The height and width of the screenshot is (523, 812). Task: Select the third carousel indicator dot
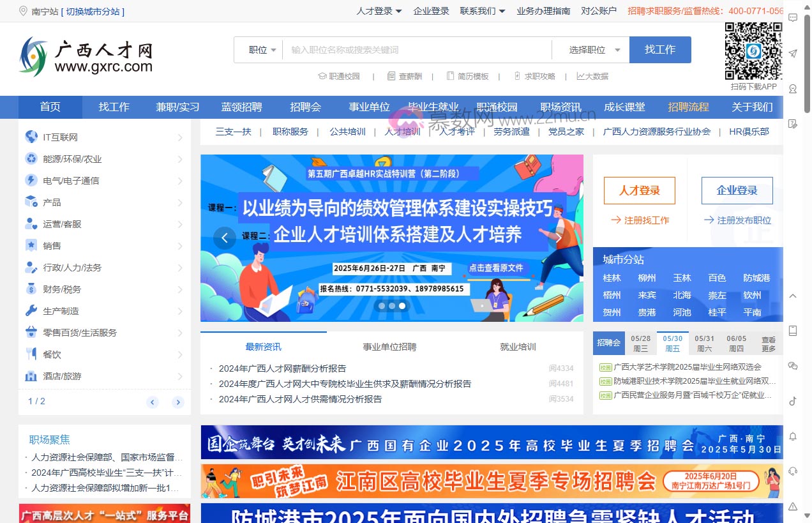click(x=402, y=306)
